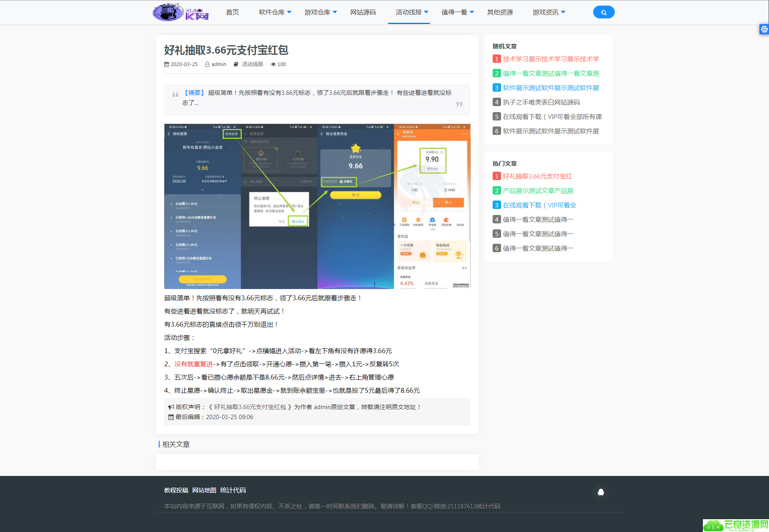Click the 云良资源网 watermark logo

(x=736, y=525)
